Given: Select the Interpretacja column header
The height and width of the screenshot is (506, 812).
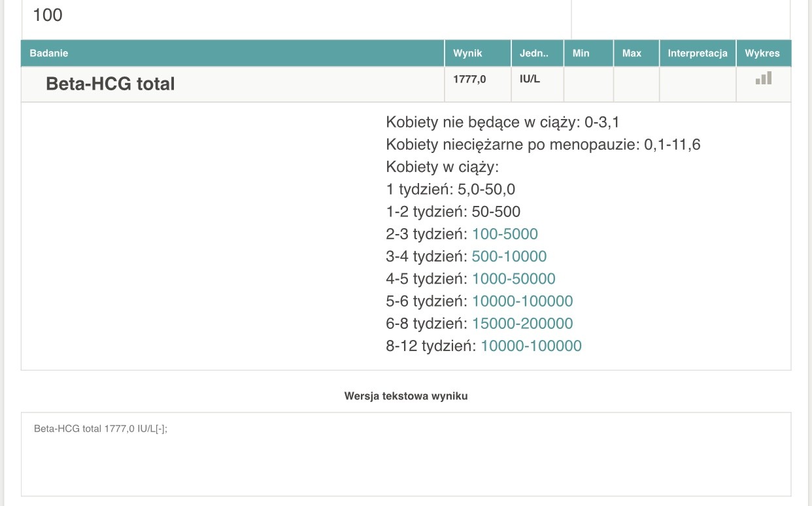Looking at the screenshot, I should coord(698,53).
